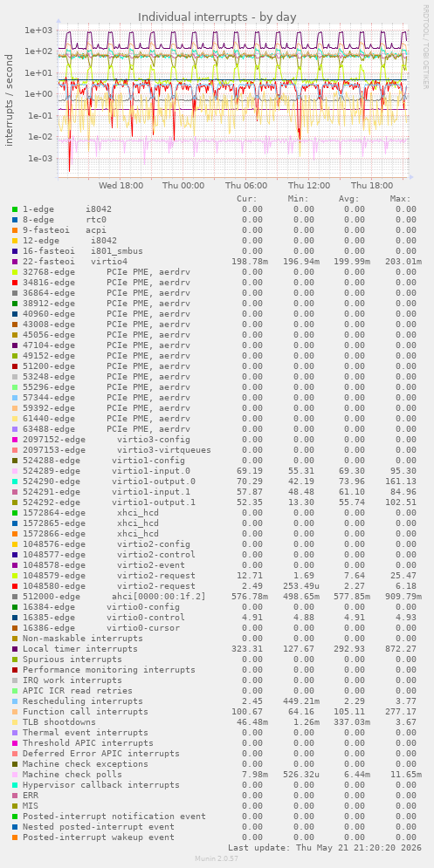Click the light blue Rescheduling interrupts swatch
Viewport: 434px width, 868px height.
pyautogui.click(x=15, y=701)
